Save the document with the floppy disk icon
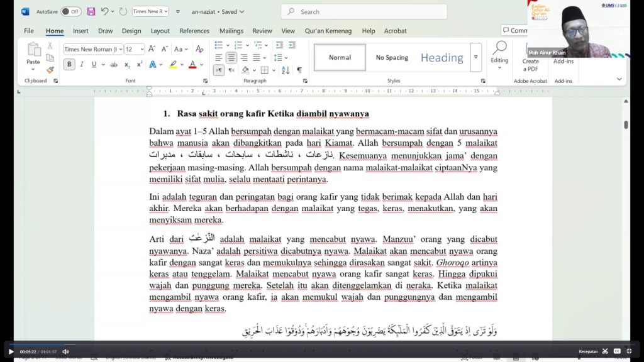 tap(91, 11)
